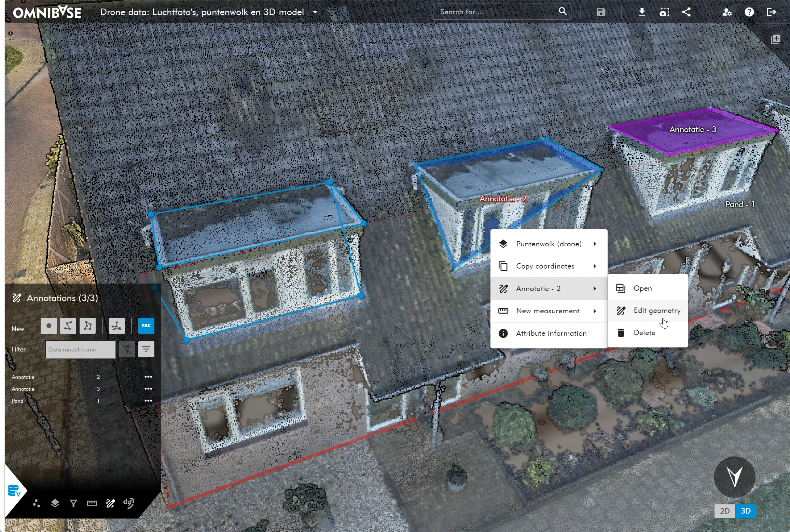Viewport: 790px width, 532px height.
Task: Open the layers panel from bottom toolbar
Action: pos(55,503)
